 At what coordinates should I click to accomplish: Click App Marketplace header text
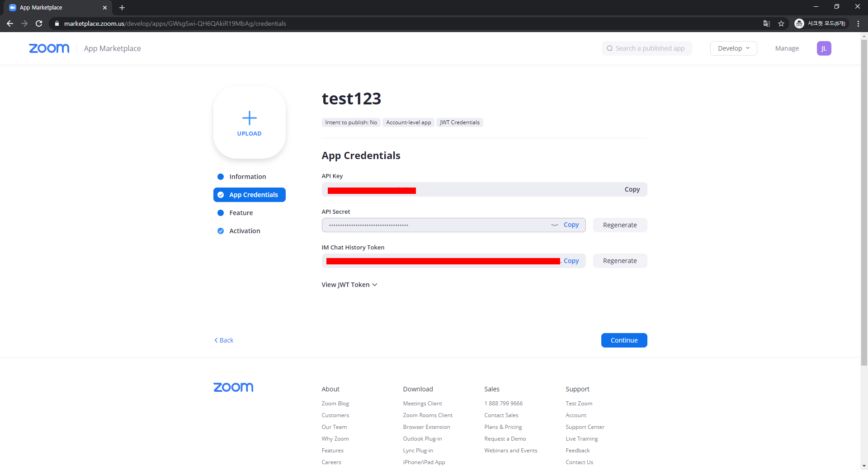click(112, 48)
